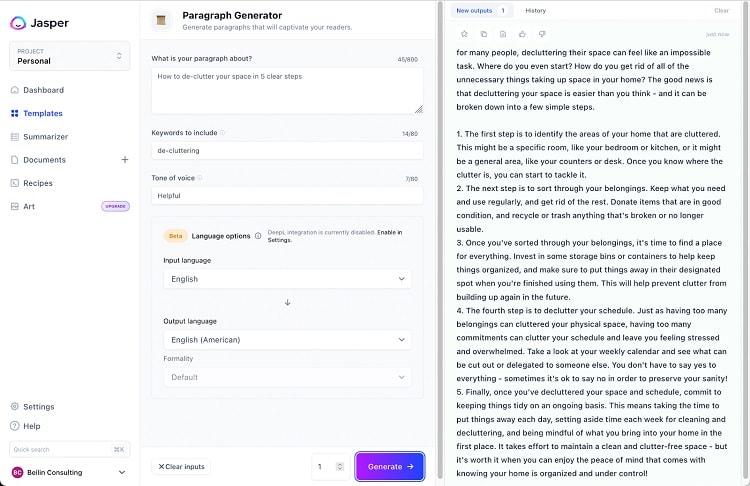Open Templates in the sidebar

[43, 113]
